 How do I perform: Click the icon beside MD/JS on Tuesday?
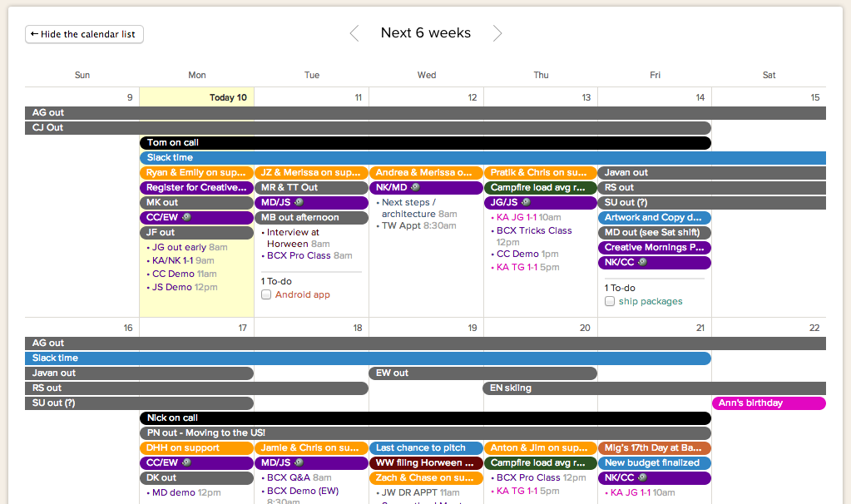pyautogui.click(x=299, y=201)
